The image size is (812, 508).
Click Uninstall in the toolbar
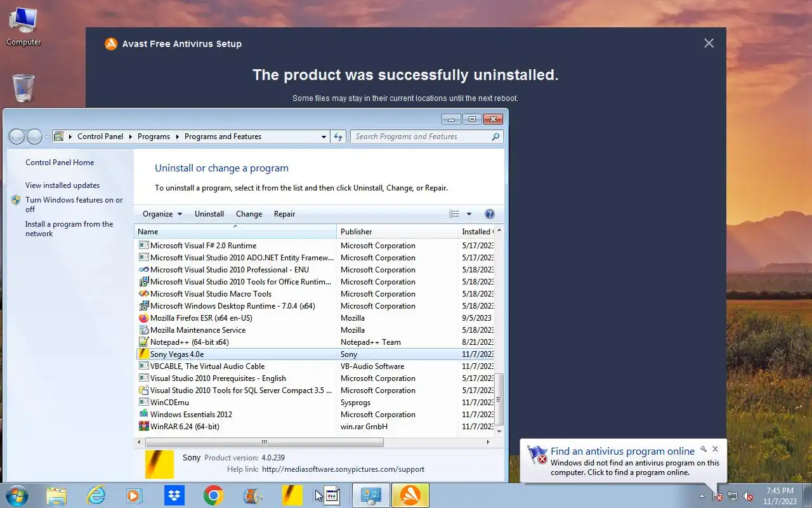coord(209,214)
